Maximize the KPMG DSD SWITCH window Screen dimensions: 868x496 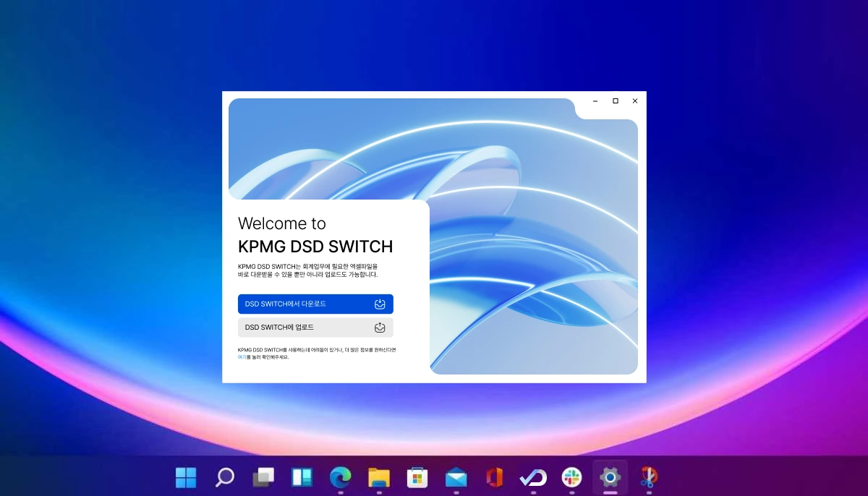tap(616, 101)
